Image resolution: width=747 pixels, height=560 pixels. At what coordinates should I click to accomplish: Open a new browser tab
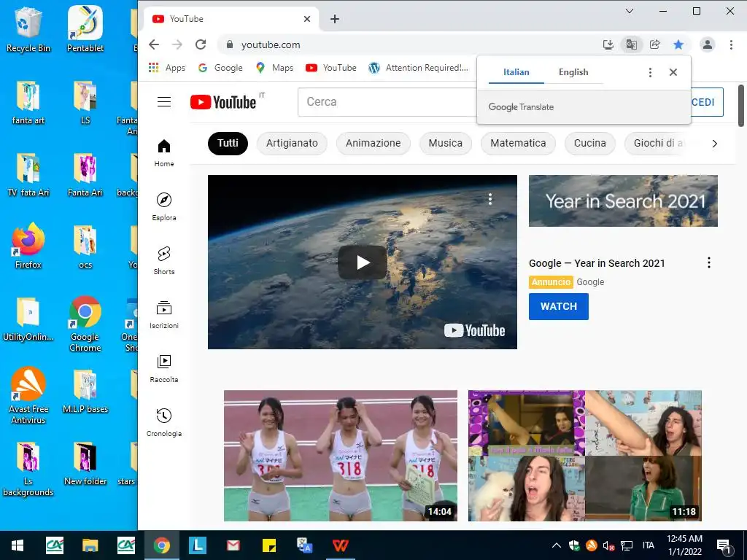[335, 19]
